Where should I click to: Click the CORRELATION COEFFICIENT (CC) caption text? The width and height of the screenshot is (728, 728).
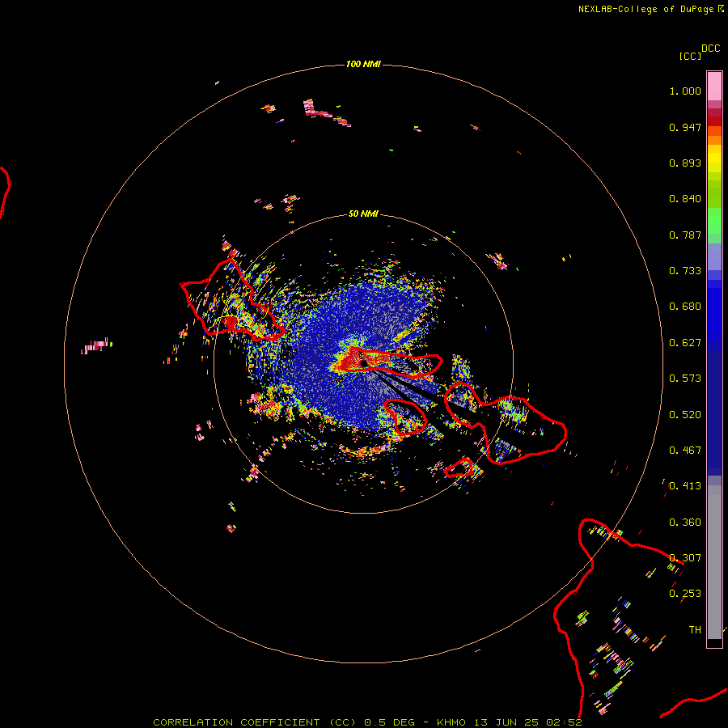pyautogui.click(x=255, y=722)
